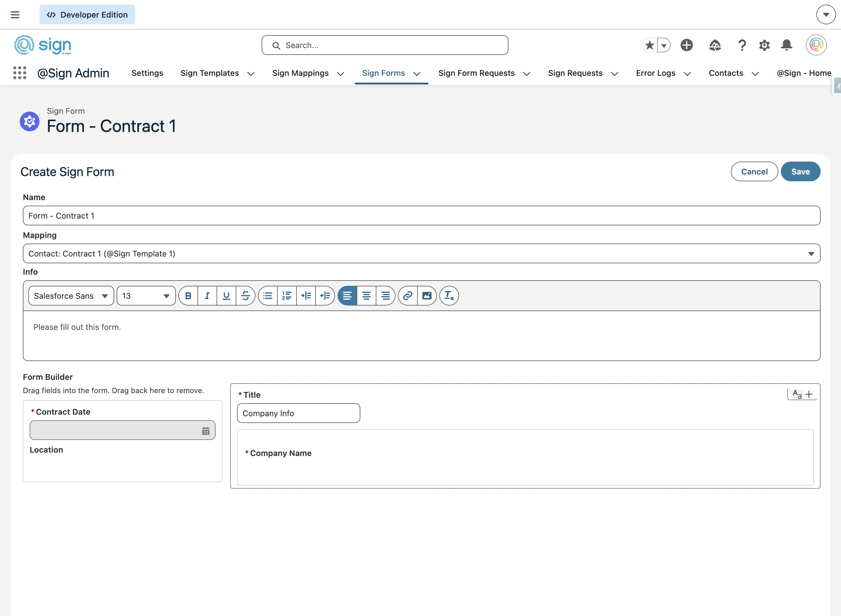The height and width of the screenshot is (616, 841).
Task: Apply strikethrough text formatting
Action: point(245,296)
